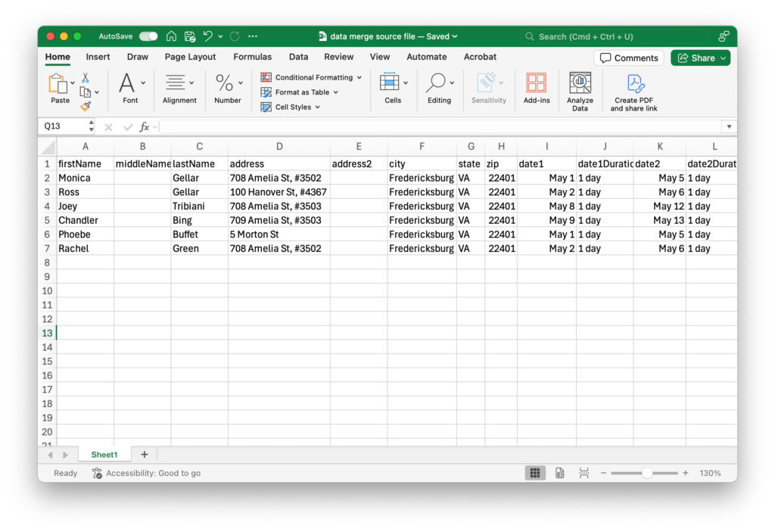Select column D header
Viewport: 775px width, 532px height.
(x=279, y=146)
